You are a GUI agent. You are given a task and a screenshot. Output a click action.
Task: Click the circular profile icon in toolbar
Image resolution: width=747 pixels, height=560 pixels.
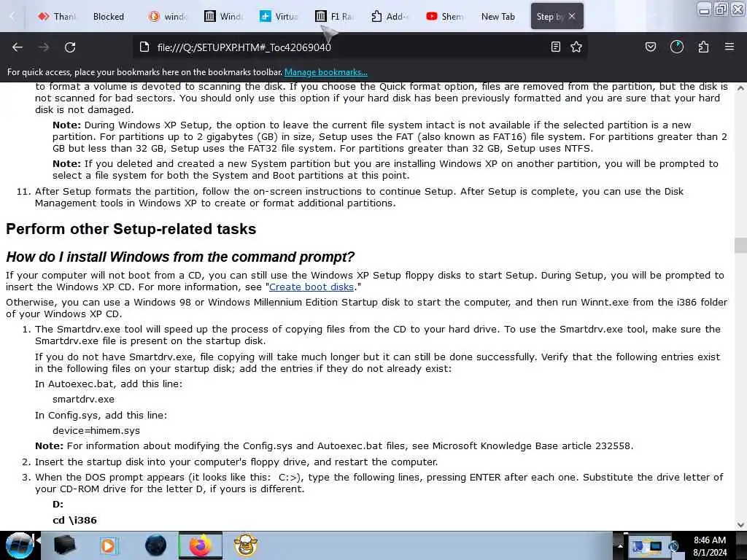pyautogui.click(x=677, y=47)
